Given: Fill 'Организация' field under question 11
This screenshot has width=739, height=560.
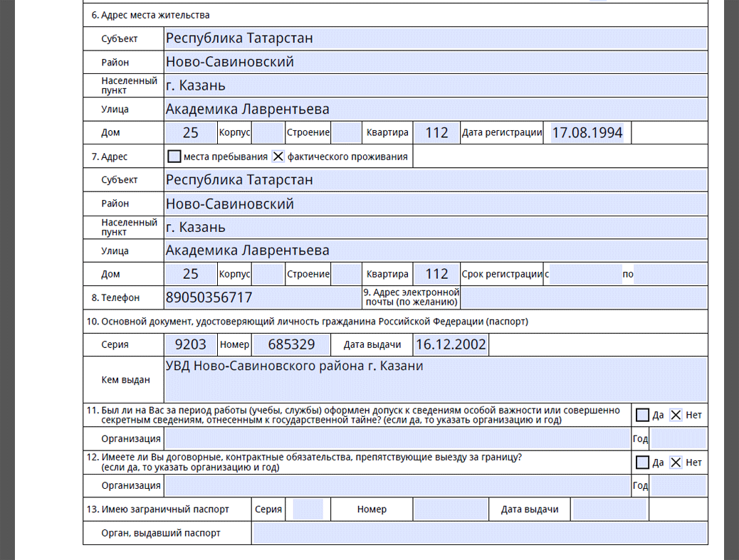Looking at the screenshot, I should (397, 439).
